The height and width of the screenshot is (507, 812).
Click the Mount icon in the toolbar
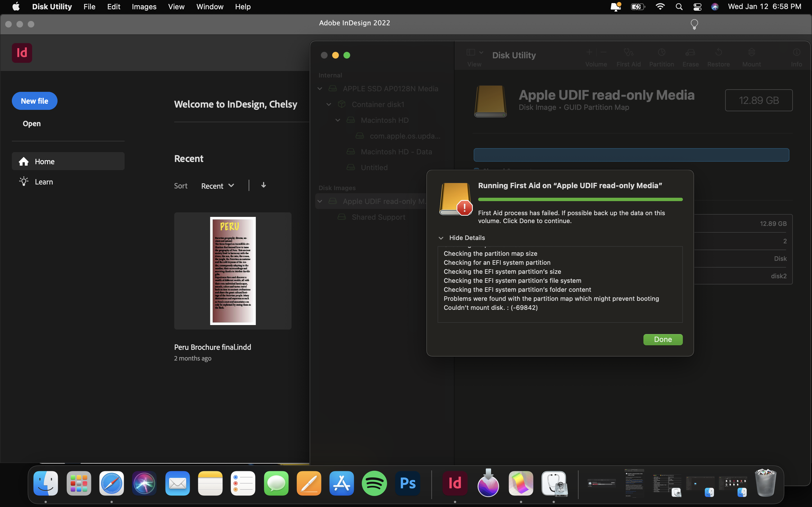pyautogui.click(x=751, y=56)
